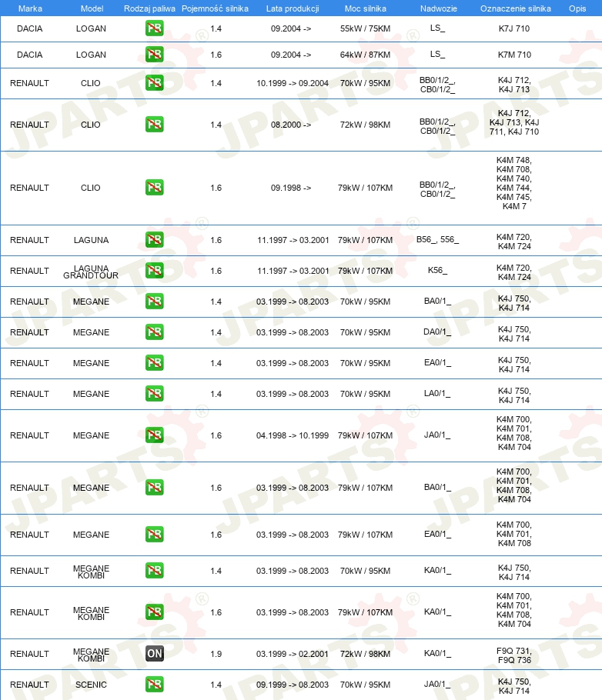Click the petrol fuel icon for Dacia Logan 1.4
The width and height of the screenshot is (602, 700).
point(154,28)
